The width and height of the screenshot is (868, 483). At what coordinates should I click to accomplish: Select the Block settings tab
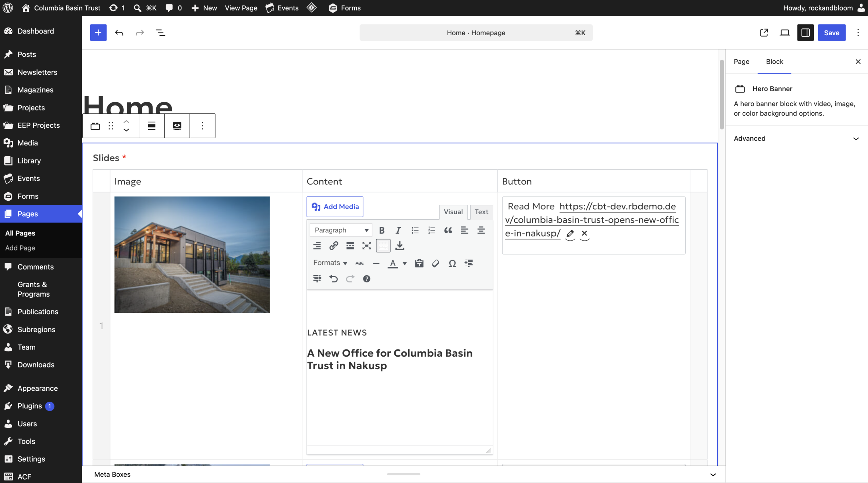point(775,62)
